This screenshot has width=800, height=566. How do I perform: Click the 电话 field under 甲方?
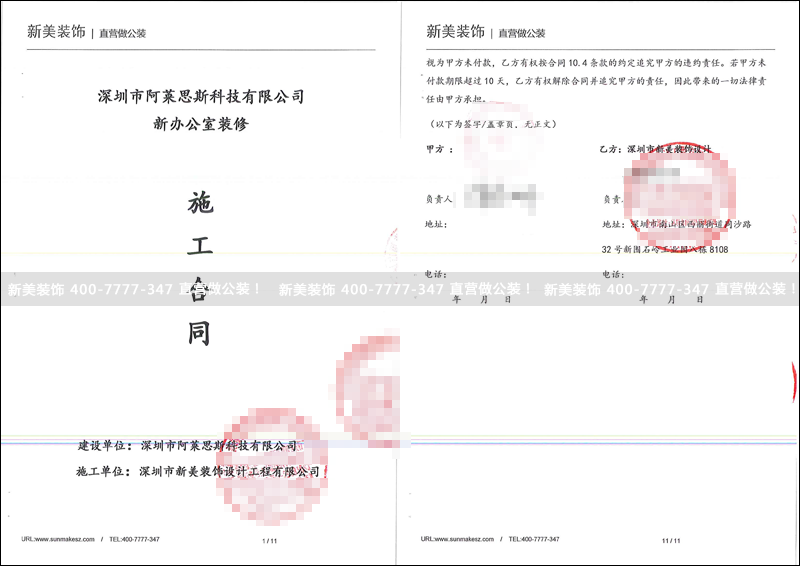click(x=435, y=273)
